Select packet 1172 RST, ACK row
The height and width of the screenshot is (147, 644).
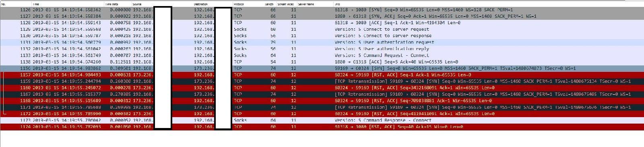click(322, 113)
